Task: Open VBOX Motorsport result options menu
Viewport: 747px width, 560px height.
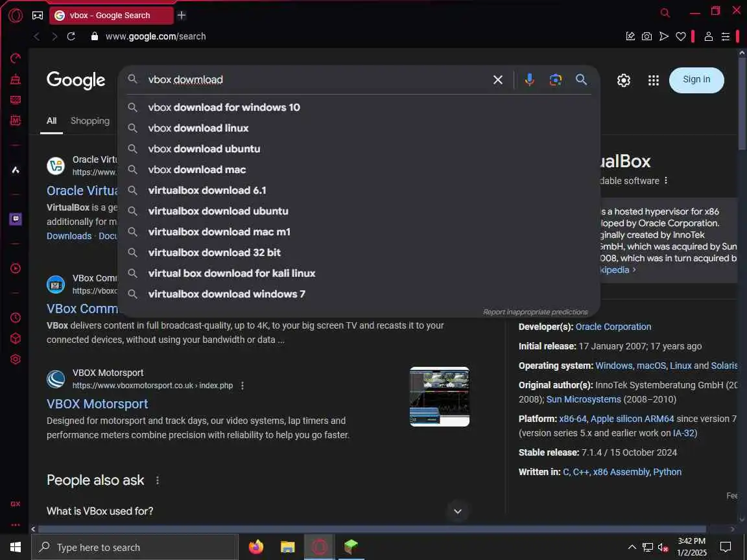Action: point(243,386)
